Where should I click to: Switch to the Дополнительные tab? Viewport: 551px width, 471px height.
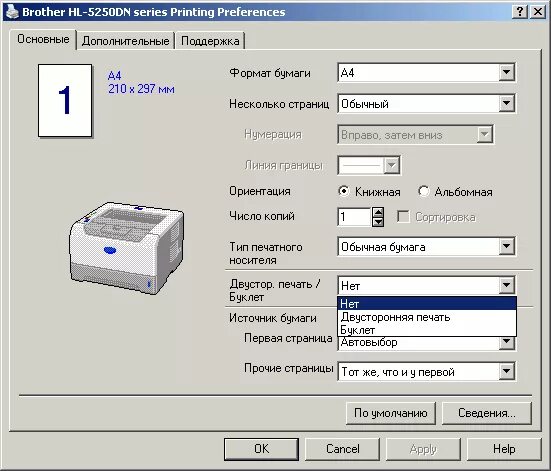pos(125,41)
